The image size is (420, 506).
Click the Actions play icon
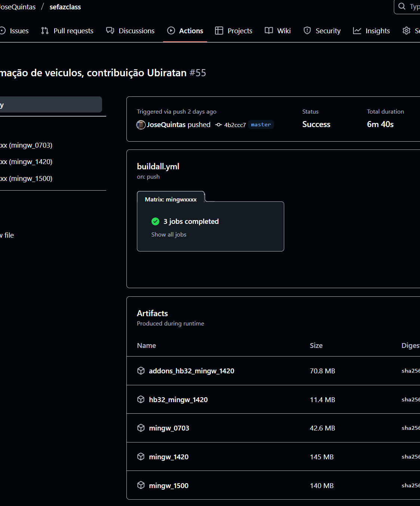[x=171, y=31]
